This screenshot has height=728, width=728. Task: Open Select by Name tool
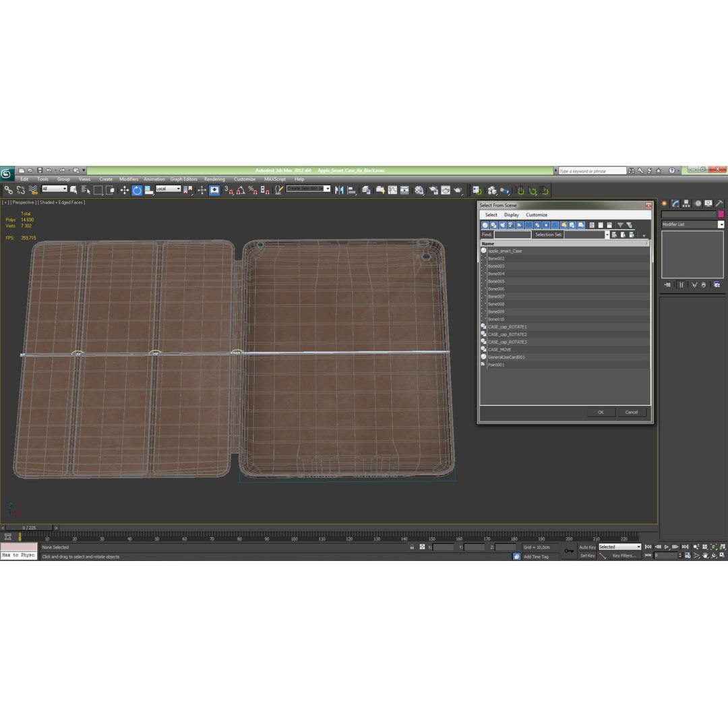(86, 190)
